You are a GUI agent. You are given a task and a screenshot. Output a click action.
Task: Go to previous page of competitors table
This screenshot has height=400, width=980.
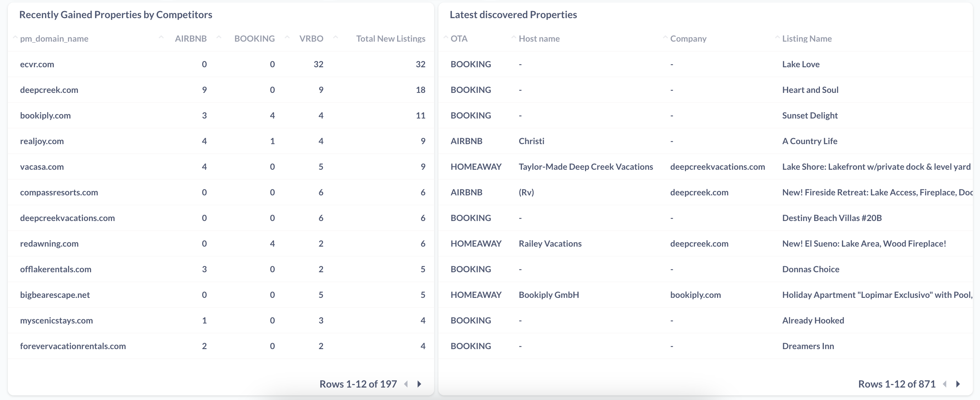(x=406, y=384)
